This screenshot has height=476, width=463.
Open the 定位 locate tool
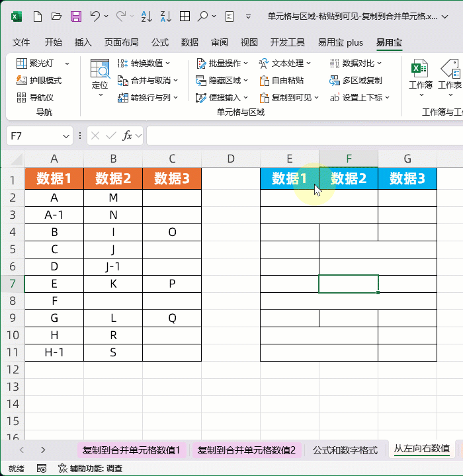[x=100, y=75]
